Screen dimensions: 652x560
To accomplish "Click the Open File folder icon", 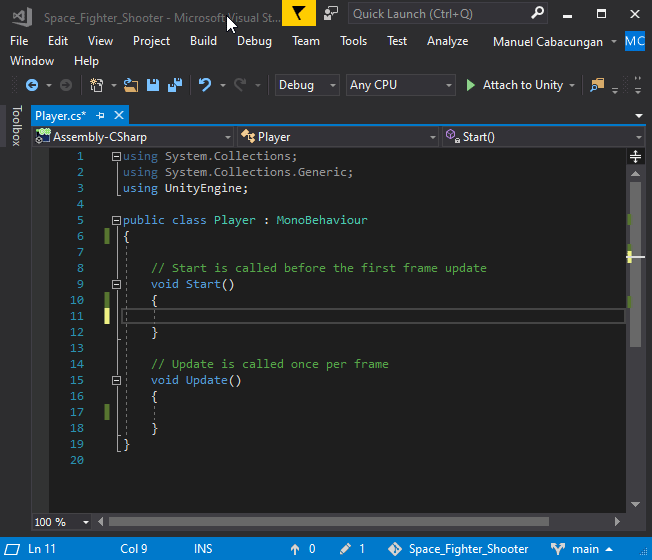I will [132, 86].
